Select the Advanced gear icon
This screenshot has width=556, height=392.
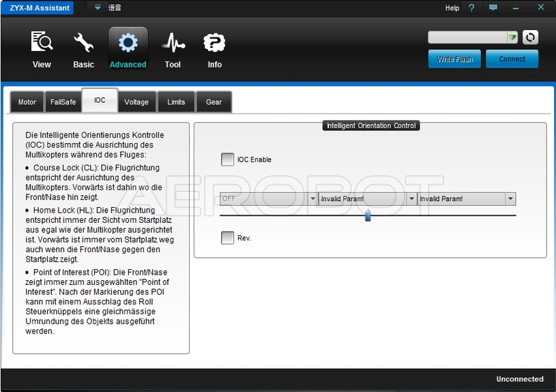click(128, 43)
